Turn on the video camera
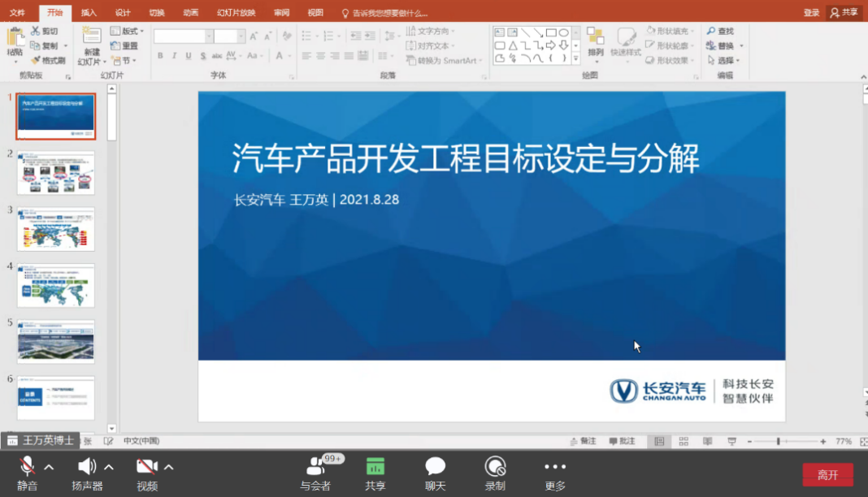The height and width of the screenshot is (497, 868). pyautogui.click(x=146, y=467)
